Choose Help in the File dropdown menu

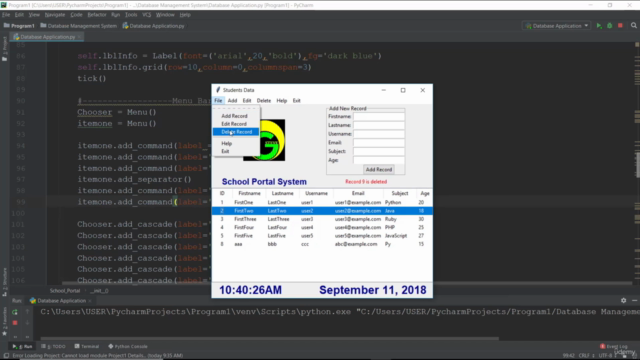point(227,143)
